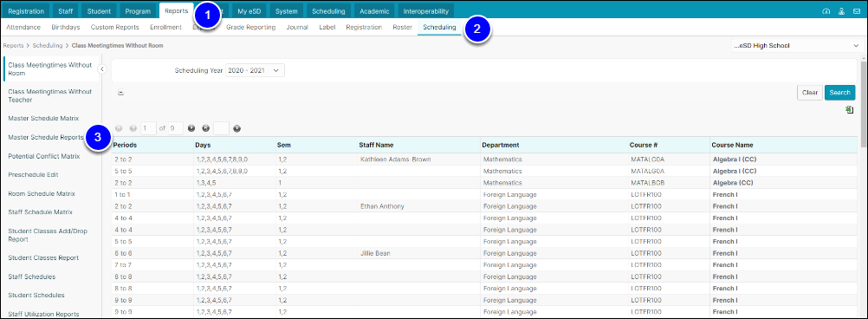Export results with the Excel icon
The height and width of the screenshot is (319, 868).
click(849, 110)
